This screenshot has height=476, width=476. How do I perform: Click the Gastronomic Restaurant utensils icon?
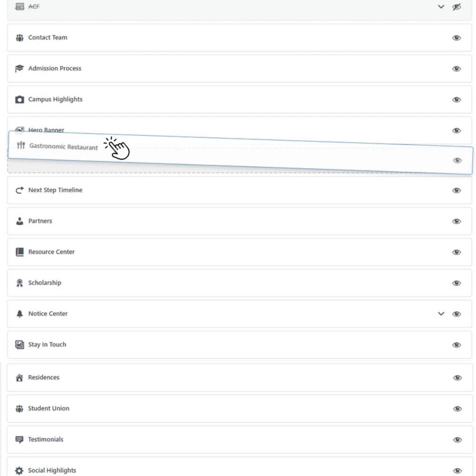20,145
